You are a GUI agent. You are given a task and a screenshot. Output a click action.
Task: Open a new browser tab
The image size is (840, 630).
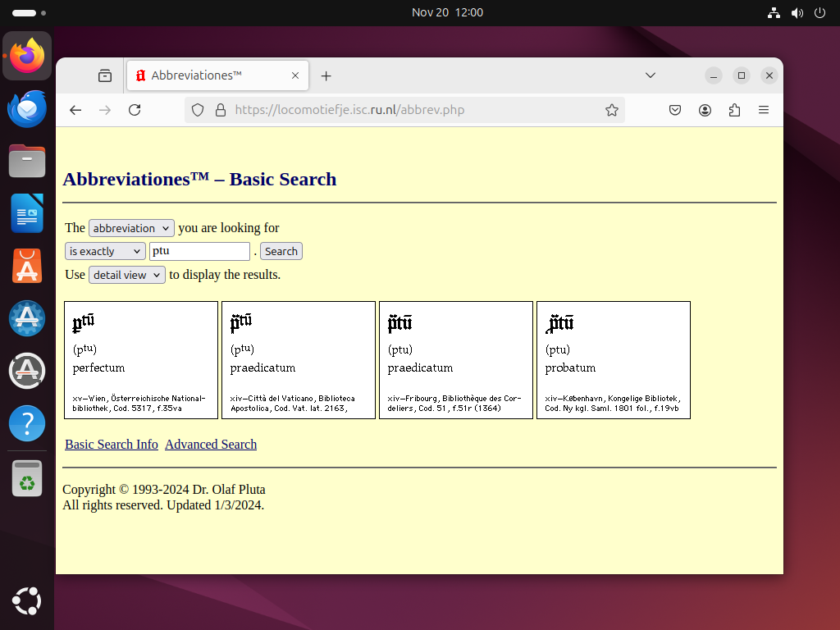pos(326,75)
